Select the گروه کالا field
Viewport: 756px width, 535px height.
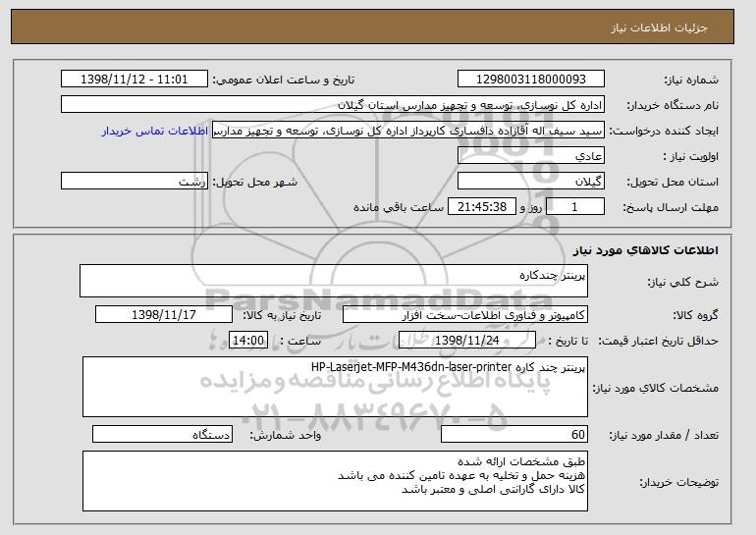coord(465,315)
